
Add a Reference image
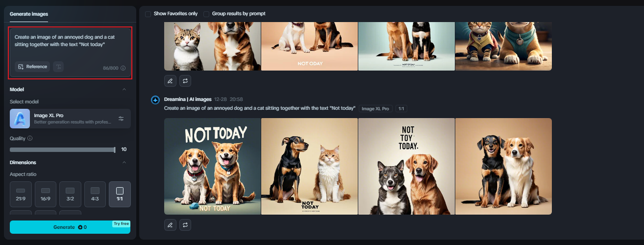(32, 66)
